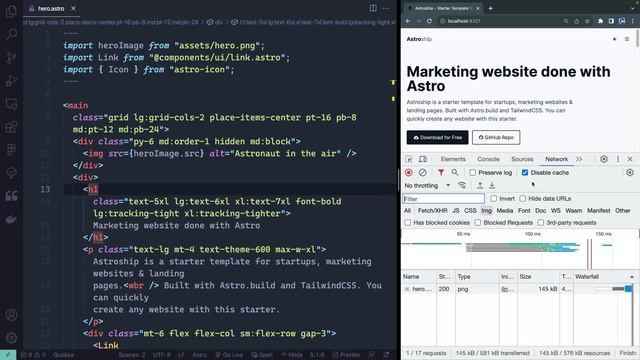Open the editor More Actions ellipsis menu
Image resolution: width=640 pixels, height=360 pixels.
click(385, 8)
